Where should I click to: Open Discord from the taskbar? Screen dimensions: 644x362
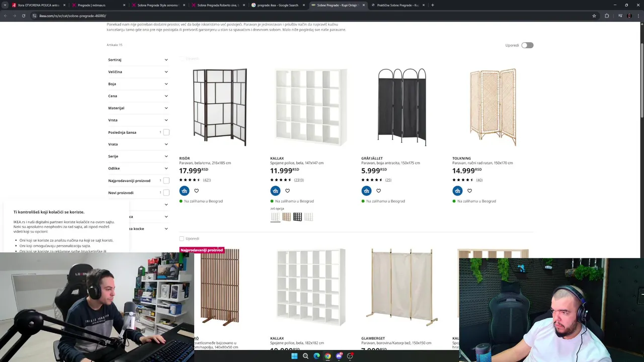tap(339, 356)
